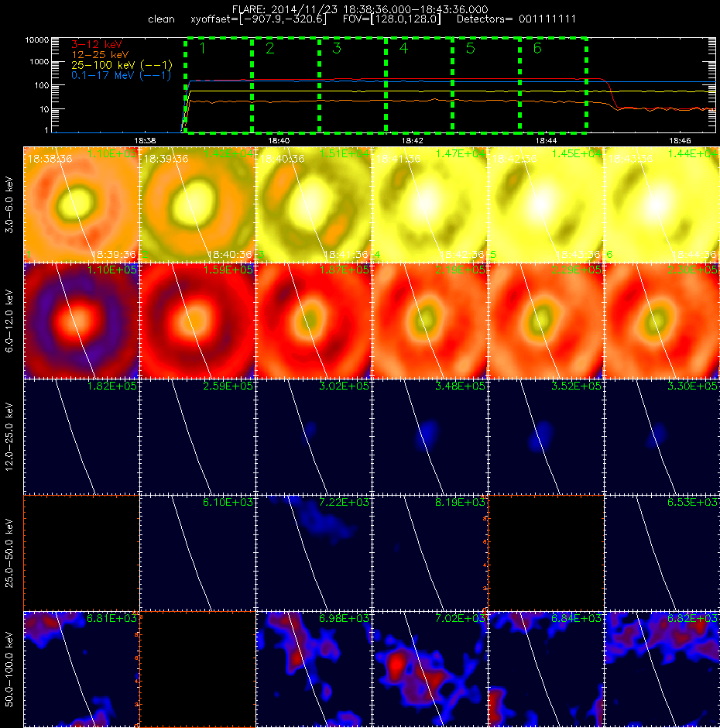Screen dimensions: 720x728
Task: Click the 3-12 keV legend label
Action: coord(97,45)
